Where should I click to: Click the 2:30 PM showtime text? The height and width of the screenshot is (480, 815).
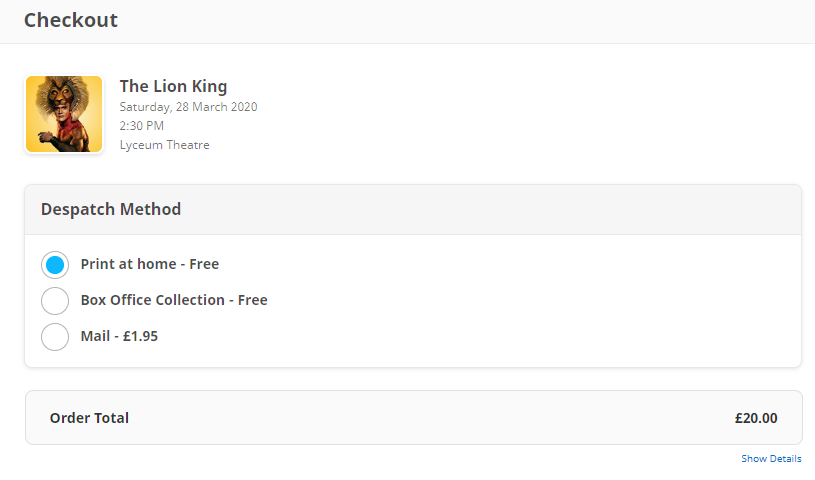[141, 126]
